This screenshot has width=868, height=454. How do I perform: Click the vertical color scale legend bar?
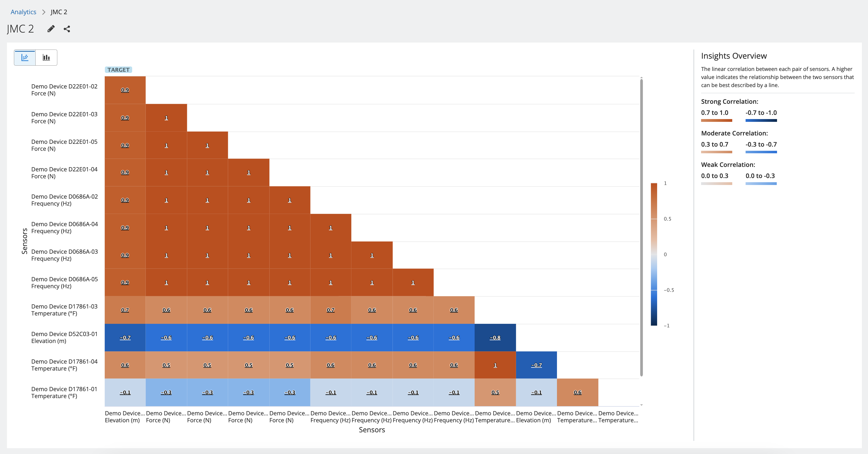click(654, 254)
